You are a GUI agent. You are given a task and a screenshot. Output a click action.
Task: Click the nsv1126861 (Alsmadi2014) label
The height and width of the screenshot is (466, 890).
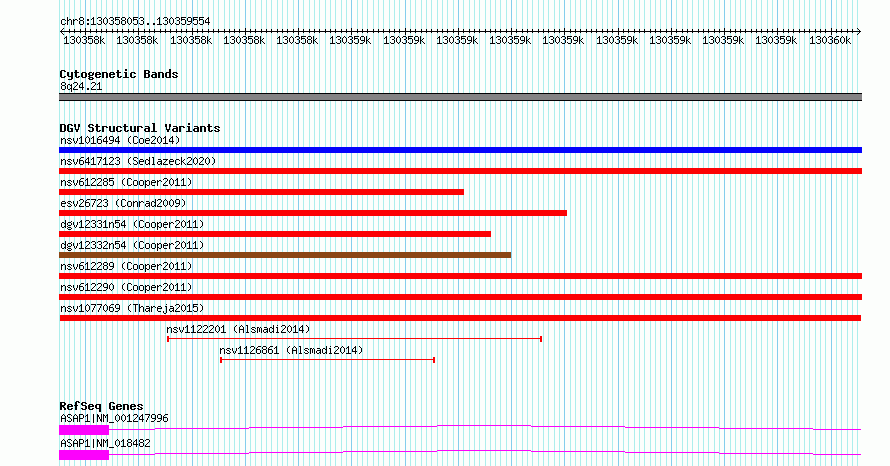click(291, 350)
